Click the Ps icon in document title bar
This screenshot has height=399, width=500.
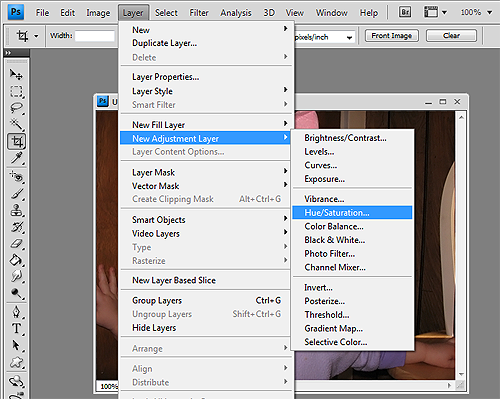pyautogui.click(x=103, y=101)
